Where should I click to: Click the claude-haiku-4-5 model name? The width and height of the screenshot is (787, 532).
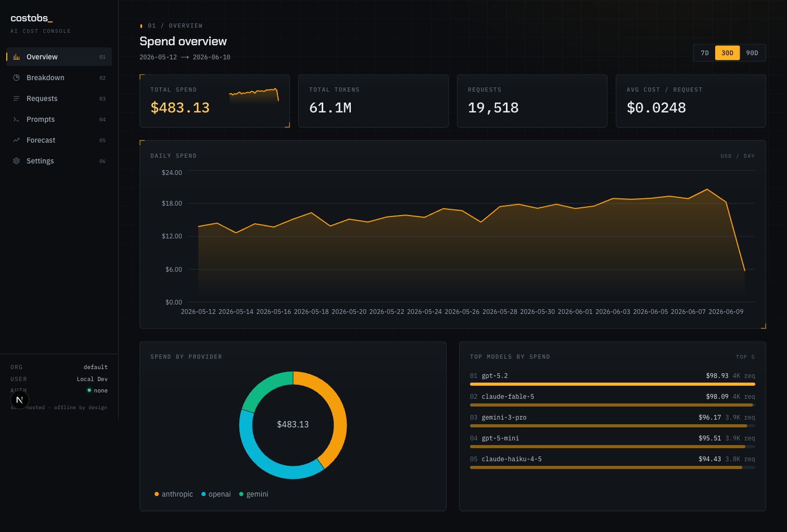[512, 459]
